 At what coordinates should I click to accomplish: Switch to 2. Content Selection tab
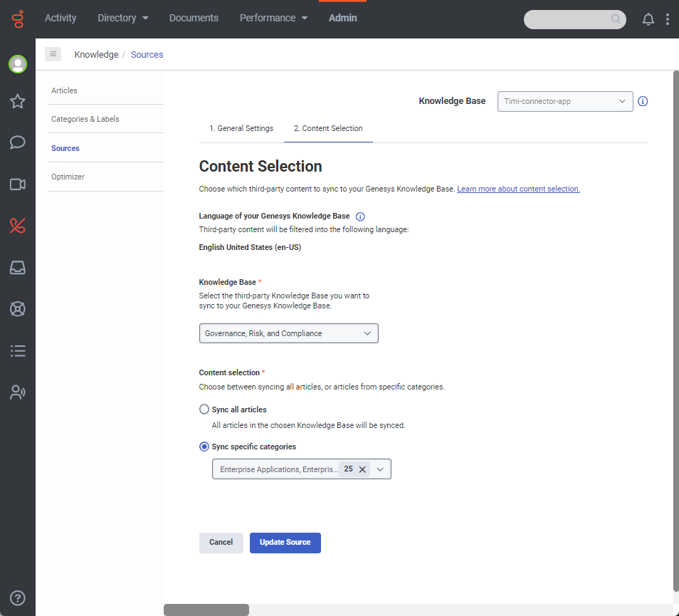(x=328, y=129)
